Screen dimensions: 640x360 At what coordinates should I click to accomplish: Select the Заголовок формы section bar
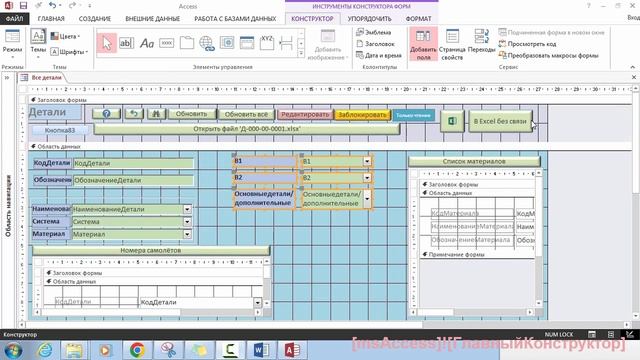(x=330, y=100)
